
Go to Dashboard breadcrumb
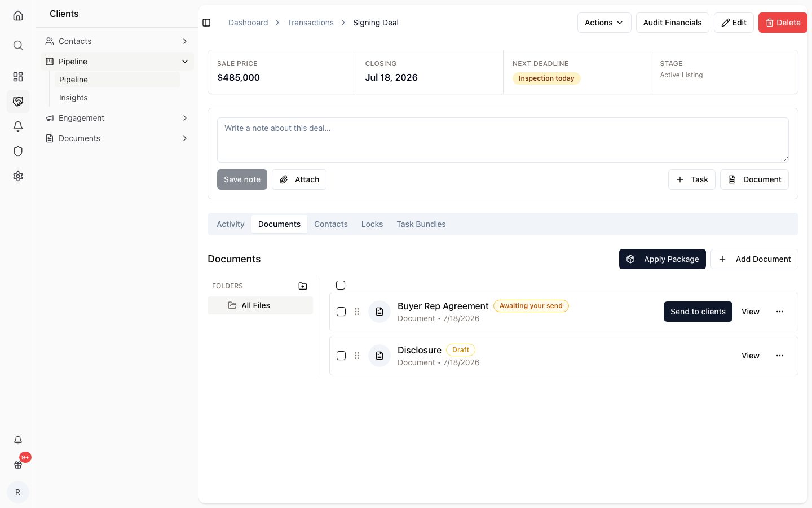[x=248, y=23]
